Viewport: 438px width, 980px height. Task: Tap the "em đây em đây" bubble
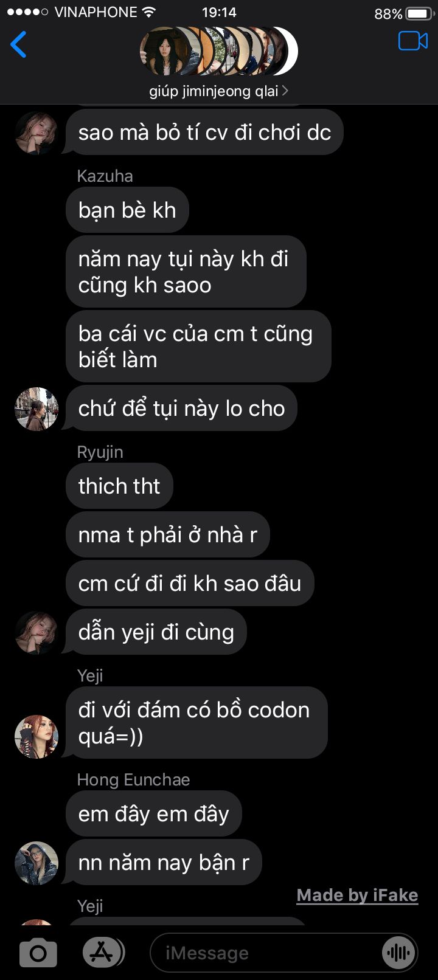coord(153,813)
